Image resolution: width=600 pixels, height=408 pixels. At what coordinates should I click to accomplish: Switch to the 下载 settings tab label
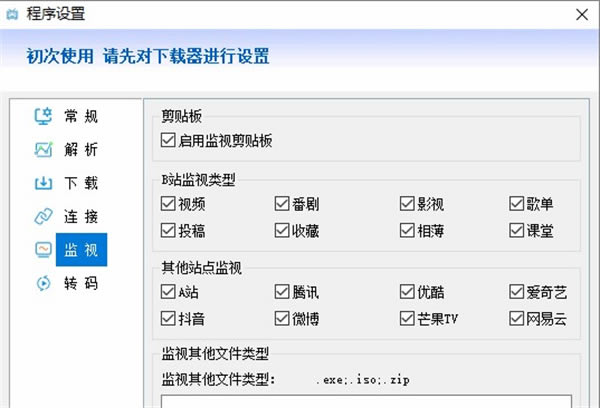click(81, 183)
